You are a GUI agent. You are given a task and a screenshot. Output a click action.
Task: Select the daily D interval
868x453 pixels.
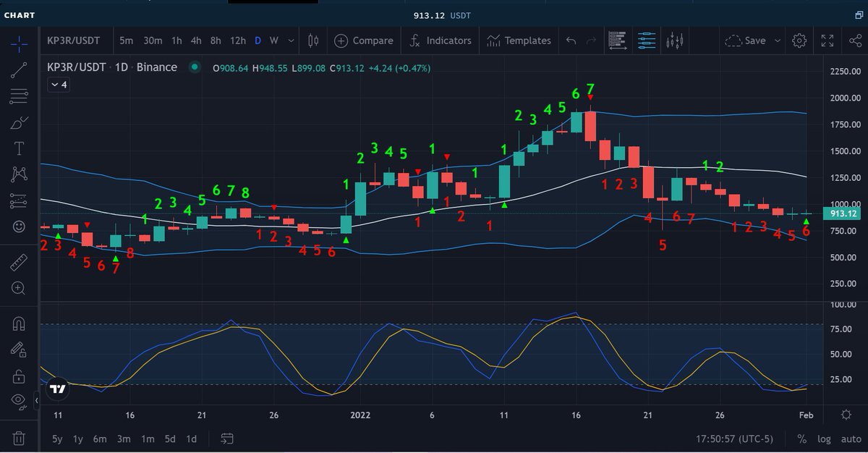tap(258, 41)
